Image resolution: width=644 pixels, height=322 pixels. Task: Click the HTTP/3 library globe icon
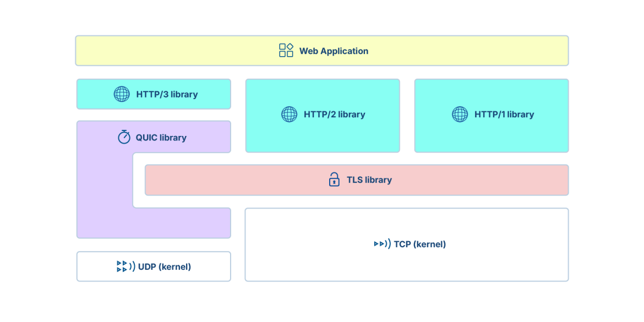(x=122, y=94)
